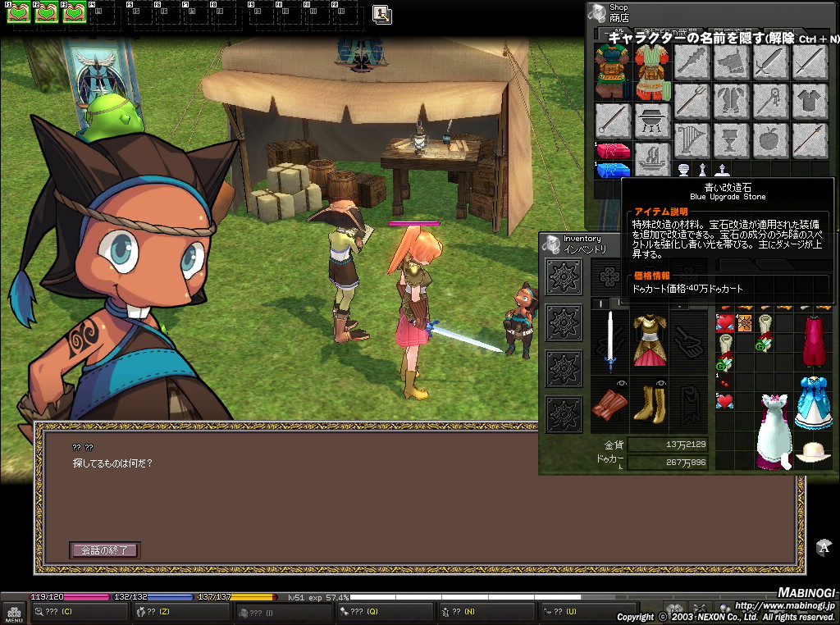Use the F1 hotkey heart item
Viewport: 840px width, 625px height.
19,11
